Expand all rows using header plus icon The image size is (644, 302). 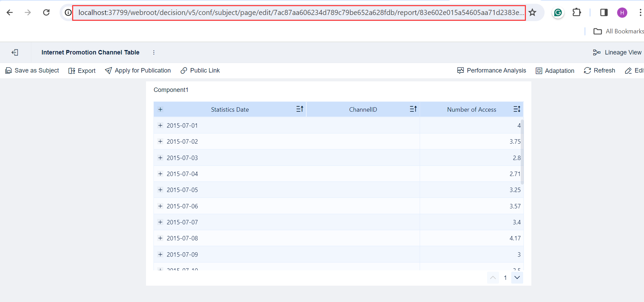pyautogui.click(x=160, y=109)
